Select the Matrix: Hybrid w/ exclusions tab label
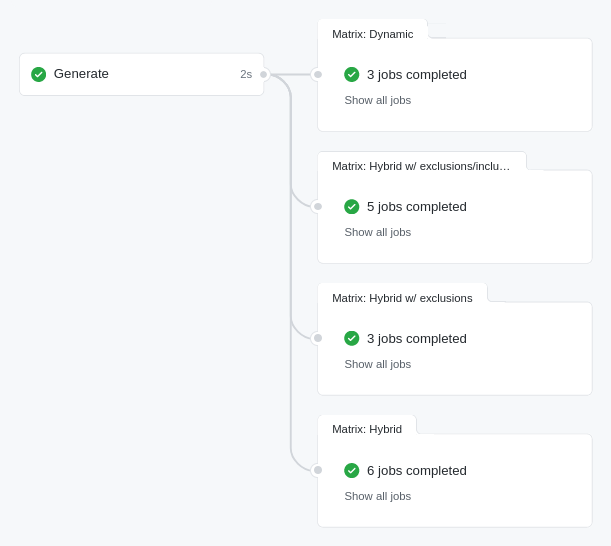 point(402,298)
